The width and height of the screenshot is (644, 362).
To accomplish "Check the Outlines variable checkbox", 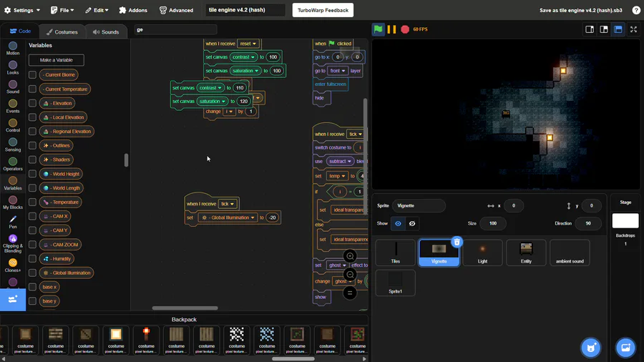I will pyautogui.click(x=32, y=145).
